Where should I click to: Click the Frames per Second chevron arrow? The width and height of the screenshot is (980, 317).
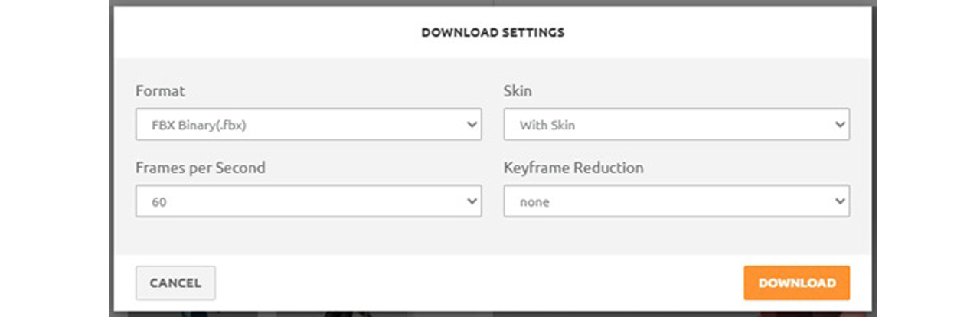coord(472,201)
